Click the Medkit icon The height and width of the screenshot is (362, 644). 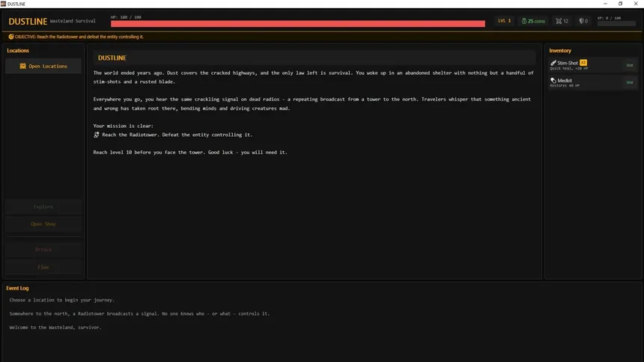click(553, 81)
